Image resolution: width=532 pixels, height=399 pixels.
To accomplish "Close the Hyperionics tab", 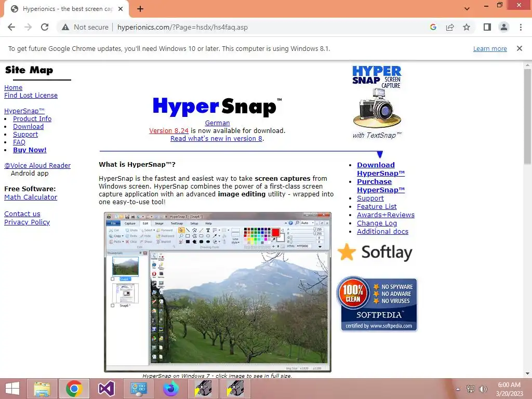I will [121, 9].
